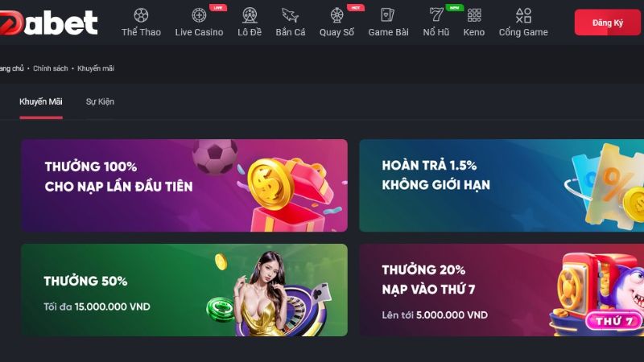
Task: Click the Khuyến mãi breadcrumb link
Action: pos(96,68)
